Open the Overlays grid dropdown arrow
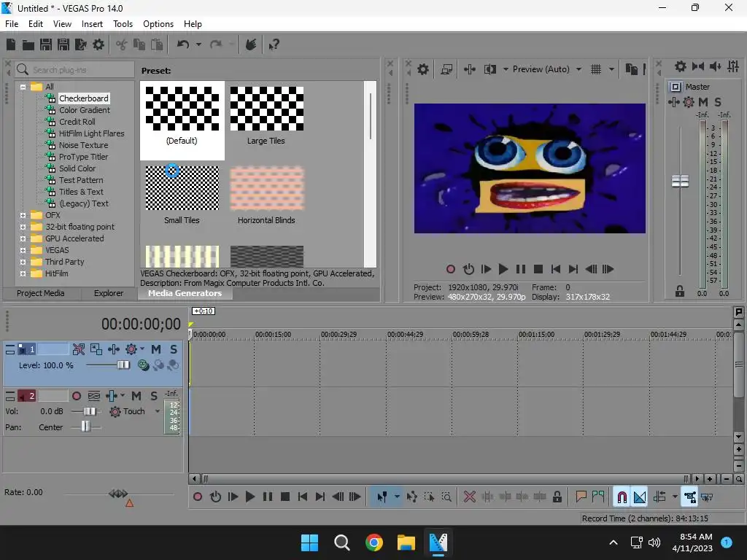 [x=612, y=69]
